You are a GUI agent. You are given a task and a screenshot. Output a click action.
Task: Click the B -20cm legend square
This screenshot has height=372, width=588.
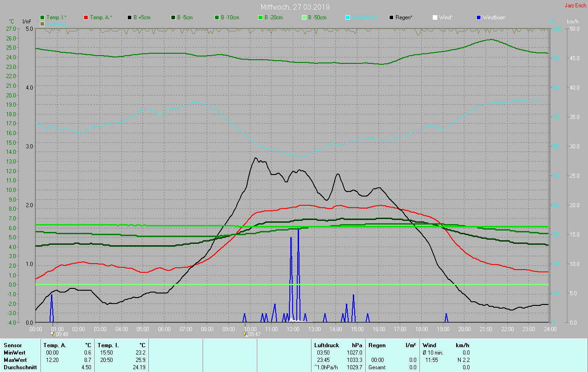260,17
